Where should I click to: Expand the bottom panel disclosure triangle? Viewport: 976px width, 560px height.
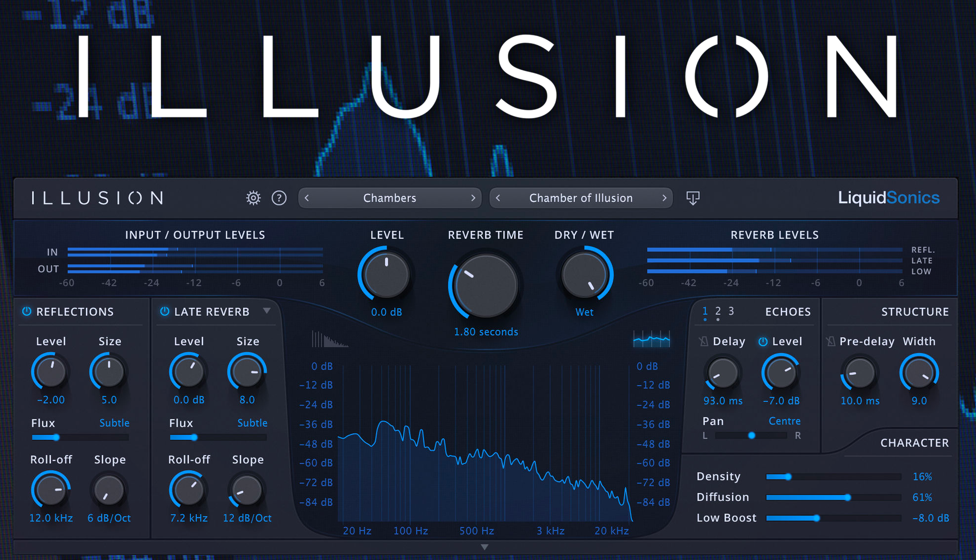coord(484,547)
